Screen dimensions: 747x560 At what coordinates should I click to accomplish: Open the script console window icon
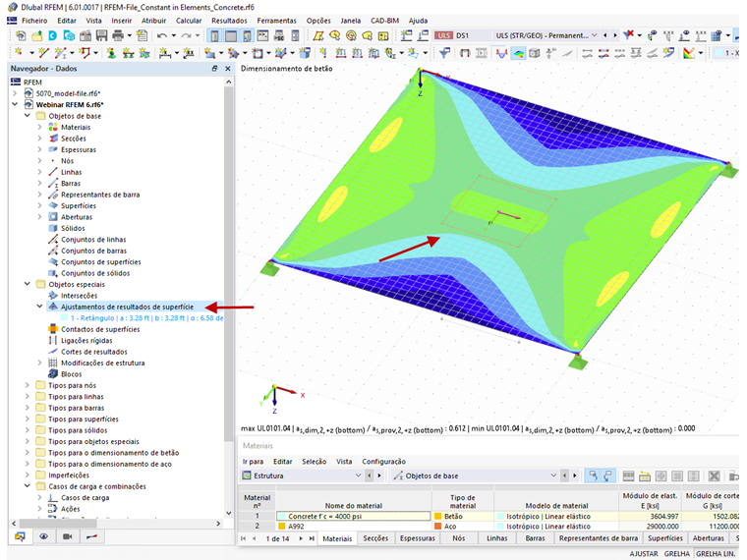click(x=263, y=35)
